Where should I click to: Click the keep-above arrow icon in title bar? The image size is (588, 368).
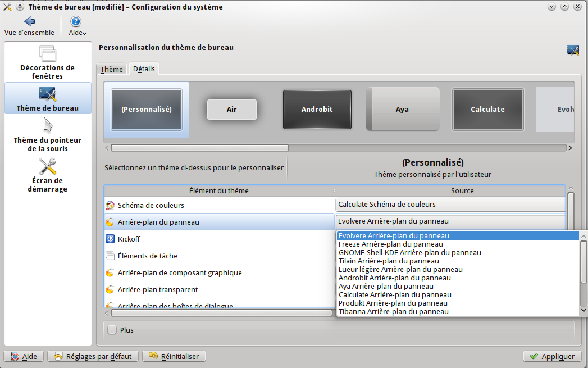point(20,7)
